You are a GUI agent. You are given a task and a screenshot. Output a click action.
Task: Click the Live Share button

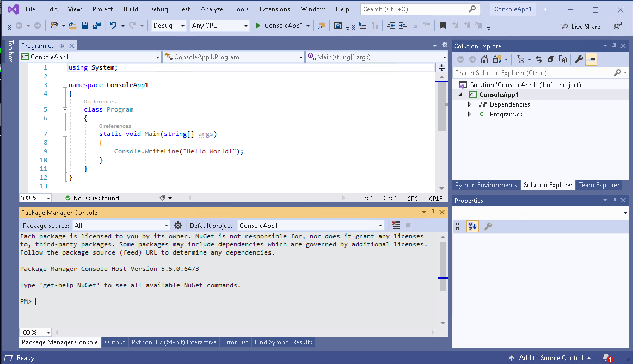coord(581,26)
